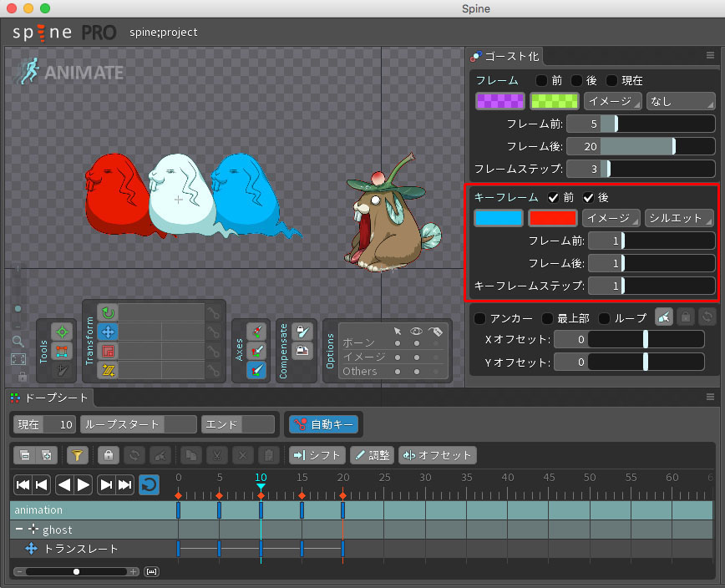Image resolution: width=725 pixels, height=588 pixels.
Task: Toggle ボーン visibility dot in Options
Action: coord(417,343)
